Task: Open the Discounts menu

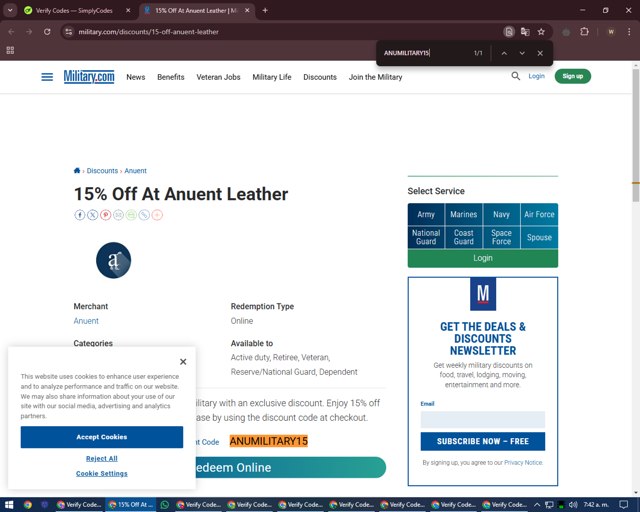Action: 320,77
